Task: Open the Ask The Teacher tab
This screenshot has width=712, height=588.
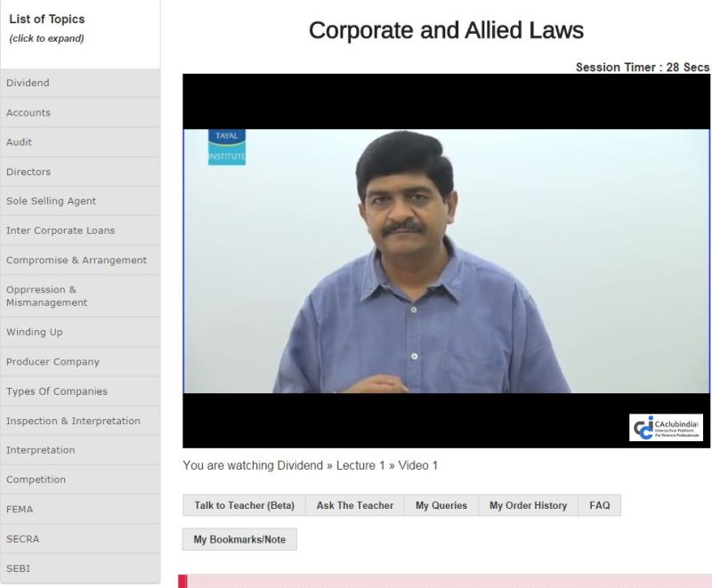Action: (355, 505)
